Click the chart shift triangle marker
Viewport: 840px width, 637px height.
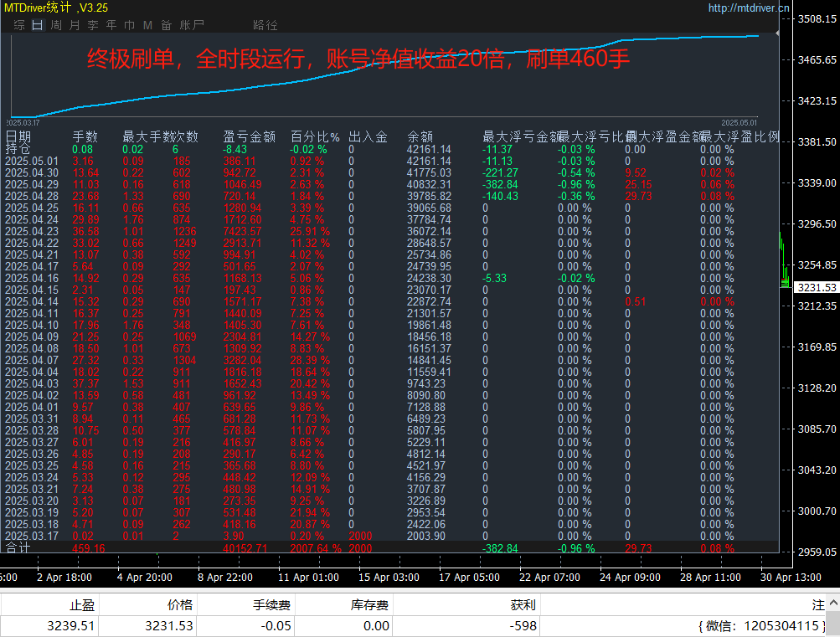[x=777, y=33]
